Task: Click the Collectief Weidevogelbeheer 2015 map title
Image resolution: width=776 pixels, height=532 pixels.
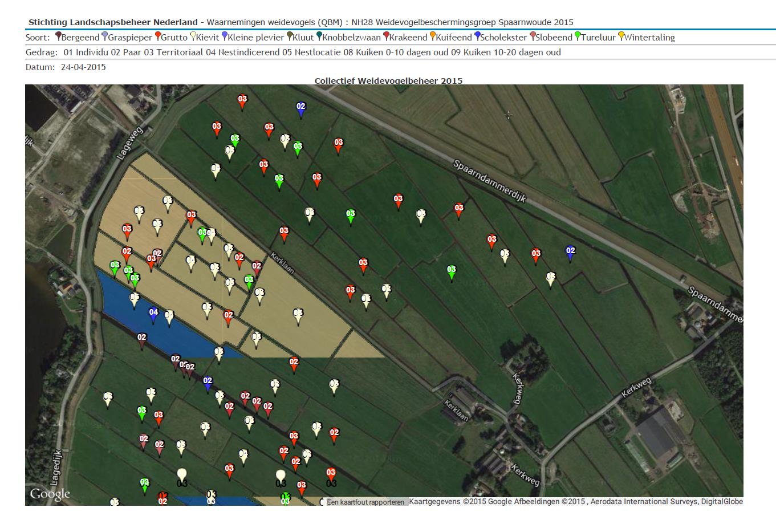Action: click(x=388, y=81)
